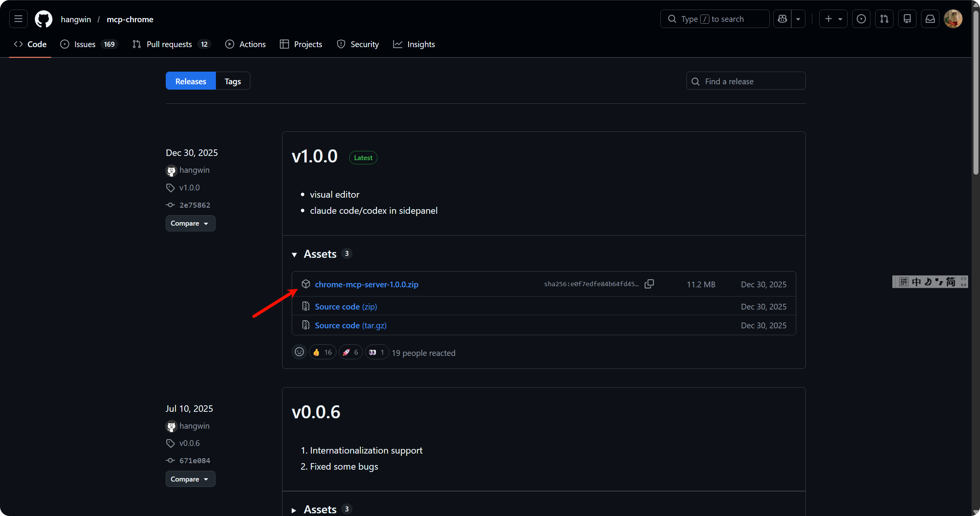
Task: Open the GitHub homepage logo
Action: (43, 19)
